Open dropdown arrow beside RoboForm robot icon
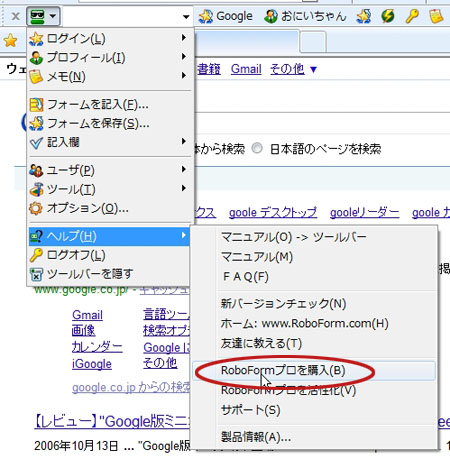 (53, 16)
